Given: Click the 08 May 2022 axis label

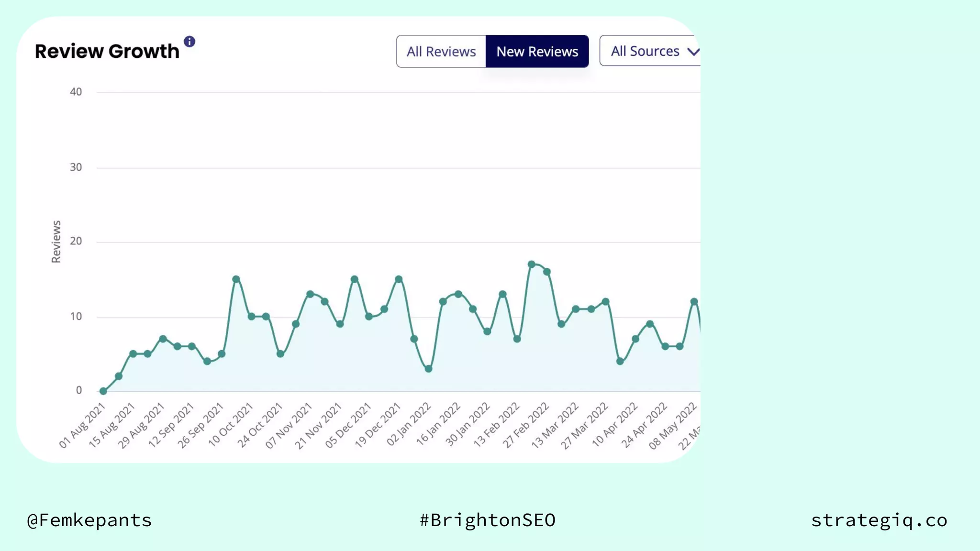Looking at the screenshot, I should pos(673,426).
